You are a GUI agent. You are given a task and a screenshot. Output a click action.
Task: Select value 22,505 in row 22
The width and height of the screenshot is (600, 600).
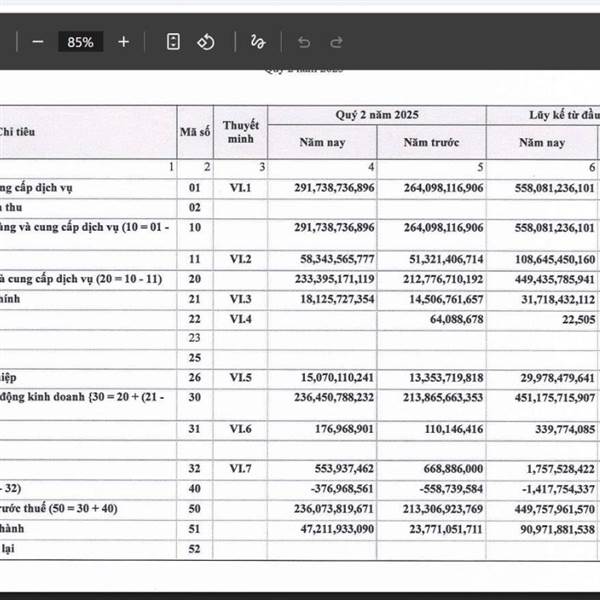coord(579,320)
